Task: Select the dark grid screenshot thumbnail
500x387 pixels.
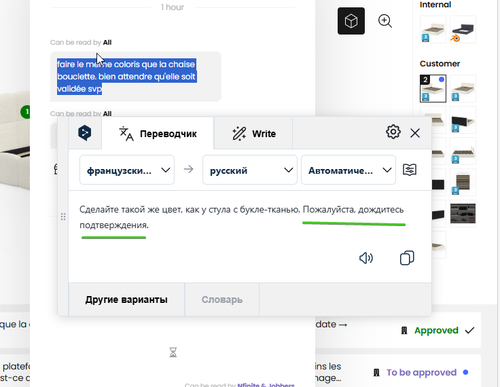Action: click(463, 213)
